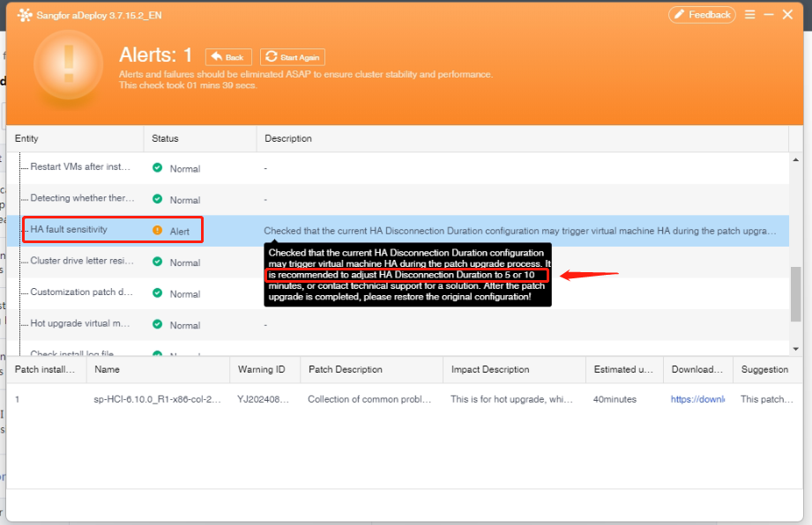The width and height of the screenshot is (812, 525).
Task: Click the Description column header
Action: pyautogui.click(x=523, y=138)
